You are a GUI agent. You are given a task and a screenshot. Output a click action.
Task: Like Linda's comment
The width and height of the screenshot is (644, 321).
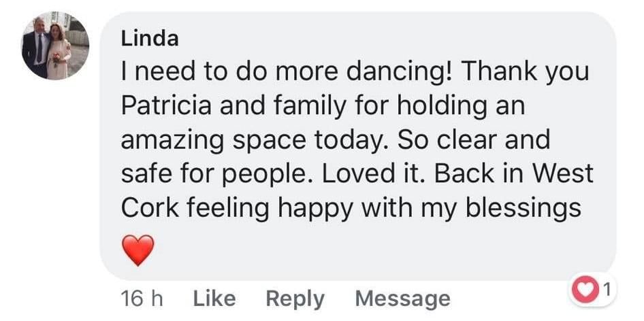tap(214, 299)
